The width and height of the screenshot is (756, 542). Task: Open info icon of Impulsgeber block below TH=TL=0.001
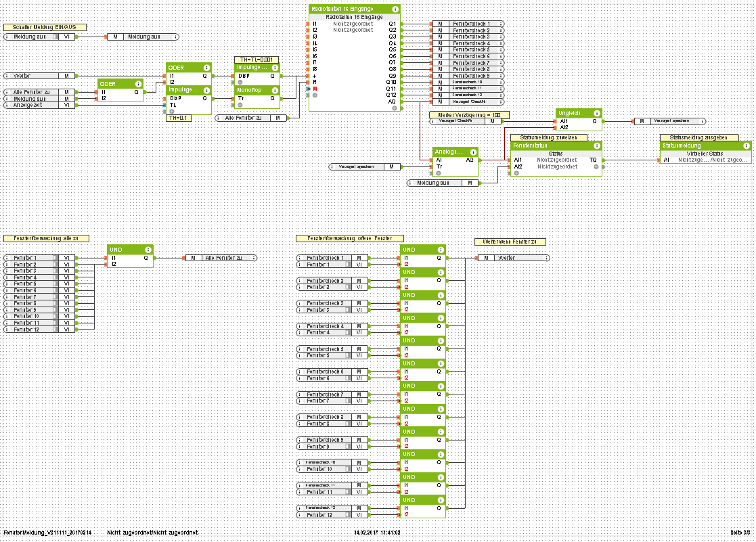tap(275, 68)
